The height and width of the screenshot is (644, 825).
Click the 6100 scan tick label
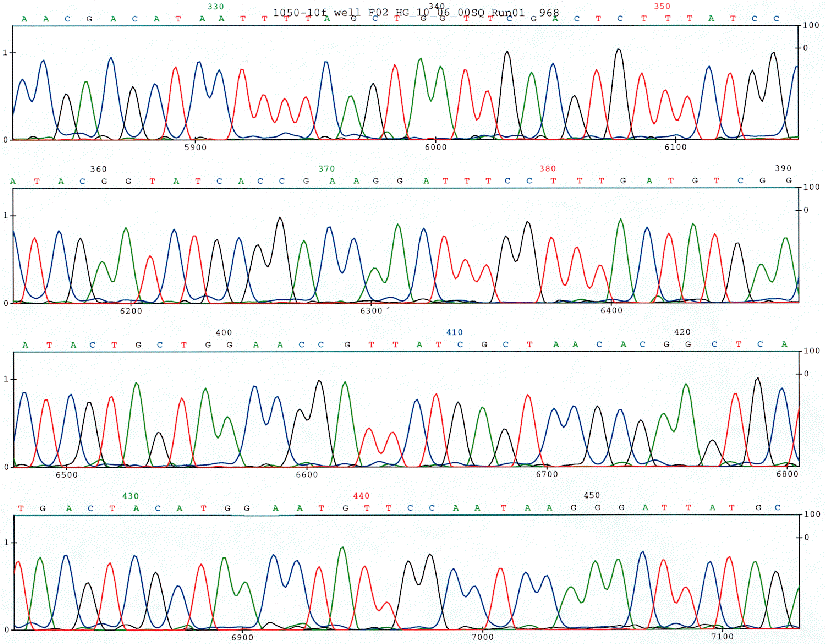[x=676, y=147]
